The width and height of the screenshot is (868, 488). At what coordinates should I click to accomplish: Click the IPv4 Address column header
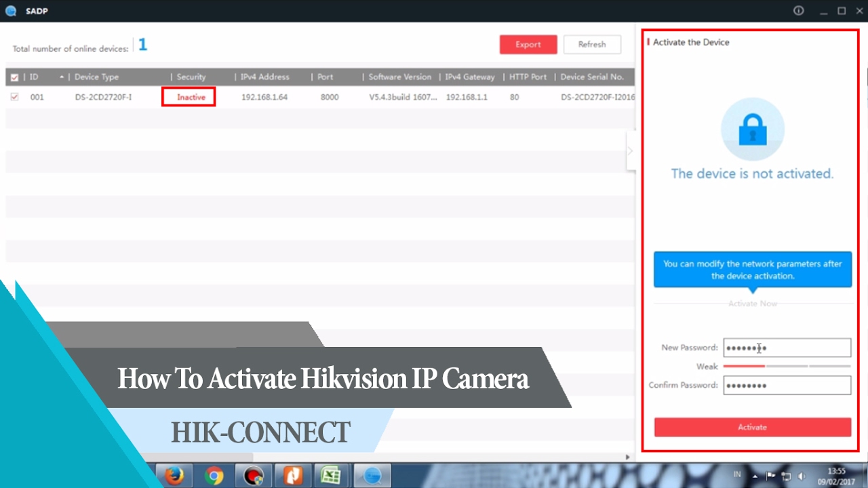point(264,77)
